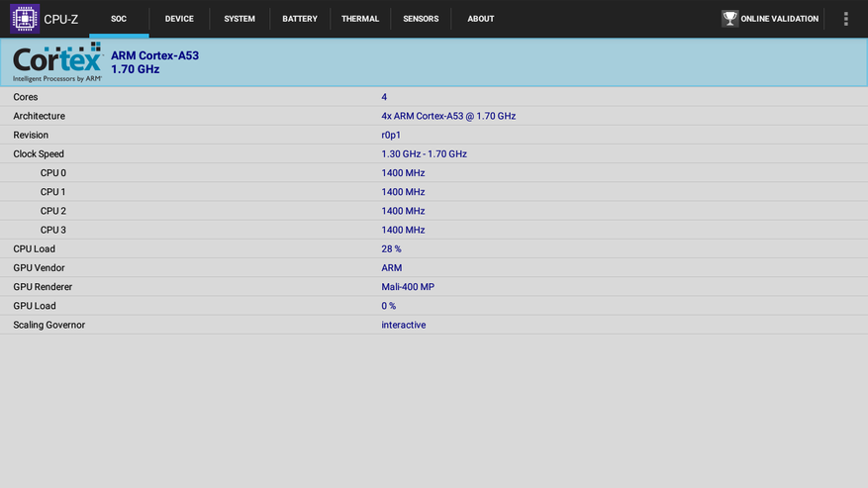Switch to the SOC tab
868x488 pixels.
(119, 19)
